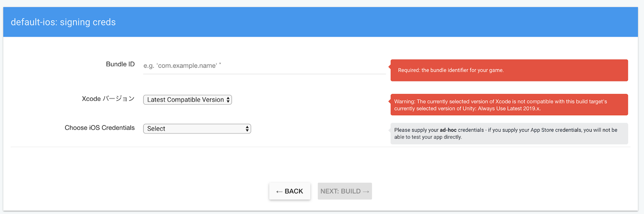Click the 'Choose iOS Credentials' label

(x=100, y=128)
